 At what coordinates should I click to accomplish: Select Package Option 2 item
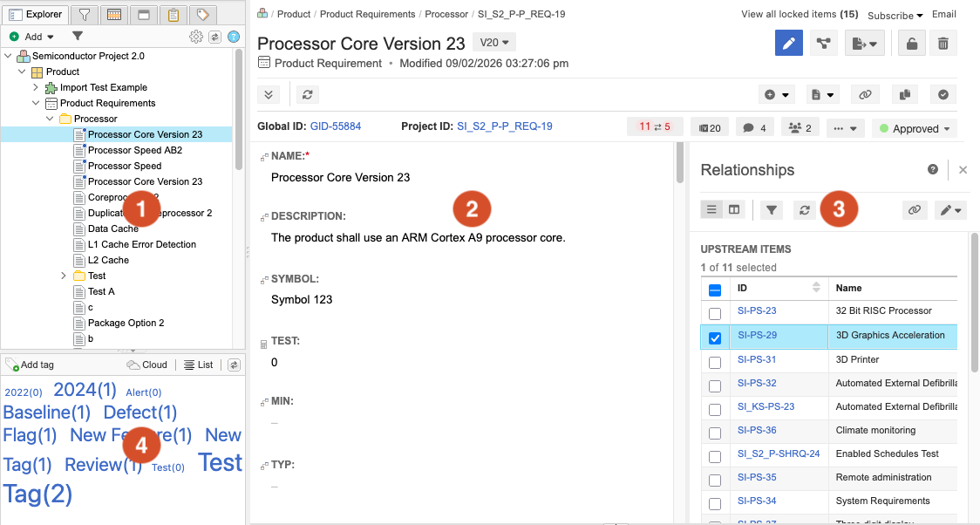pyautogui.click(x=126, y=323)
